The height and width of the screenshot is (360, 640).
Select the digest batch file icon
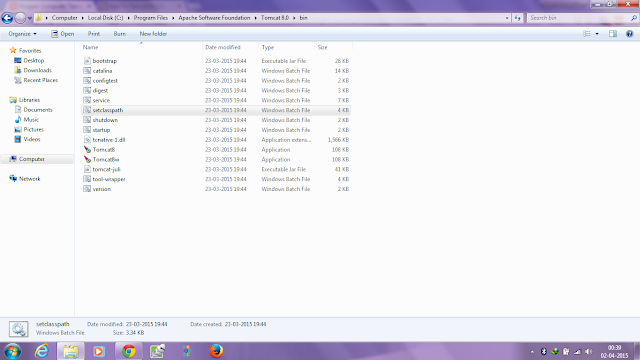87,90
